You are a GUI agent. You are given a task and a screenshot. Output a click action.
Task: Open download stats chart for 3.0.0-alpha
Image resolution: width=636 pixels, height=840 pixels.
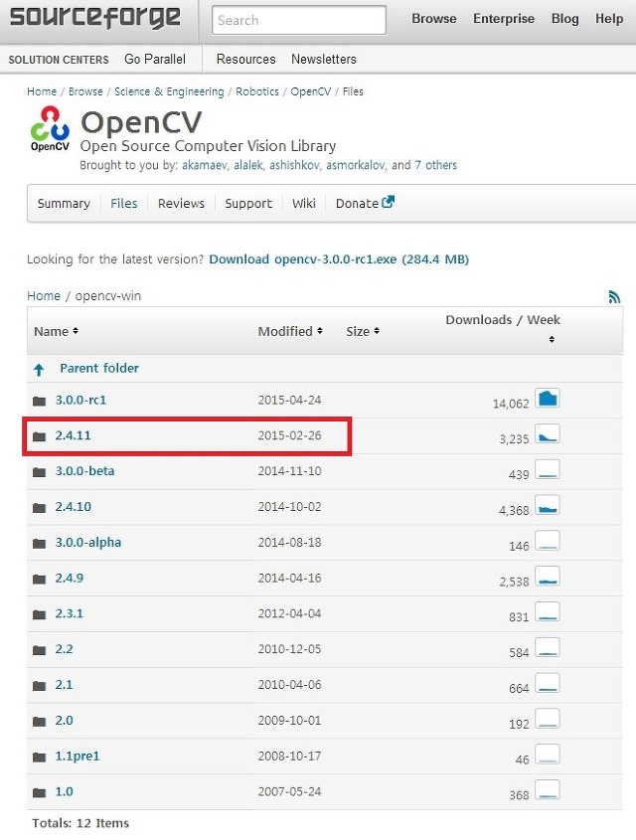(548, 541)
